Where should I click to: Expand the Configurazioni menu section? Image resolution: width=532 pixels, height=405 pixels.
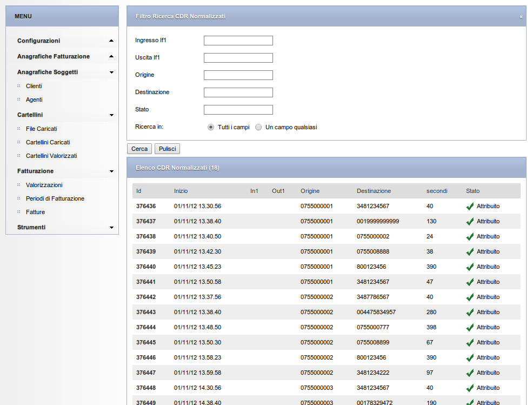pyautogui.click(x=111, y=41)
